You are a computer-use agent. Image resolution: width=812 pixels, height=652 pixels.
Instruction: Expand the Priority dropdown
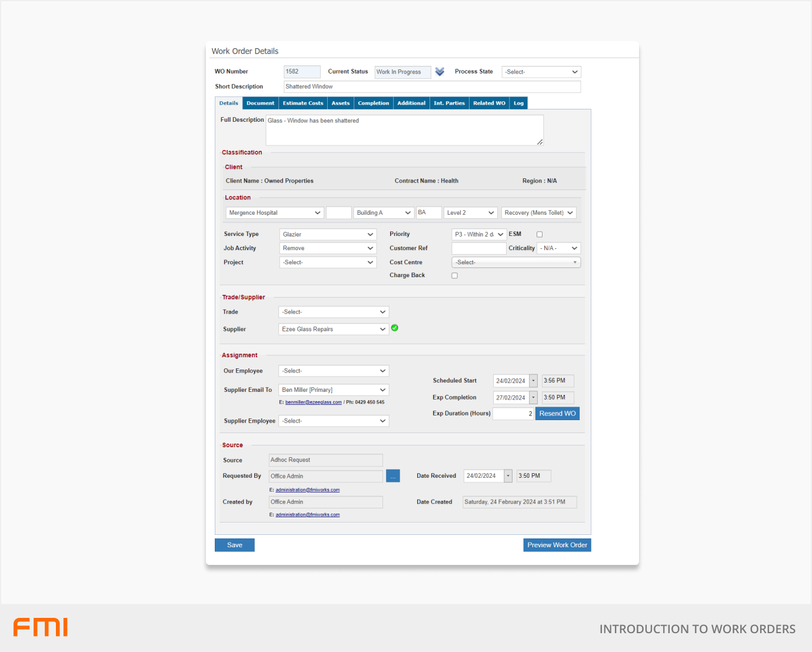coord(478,234)
